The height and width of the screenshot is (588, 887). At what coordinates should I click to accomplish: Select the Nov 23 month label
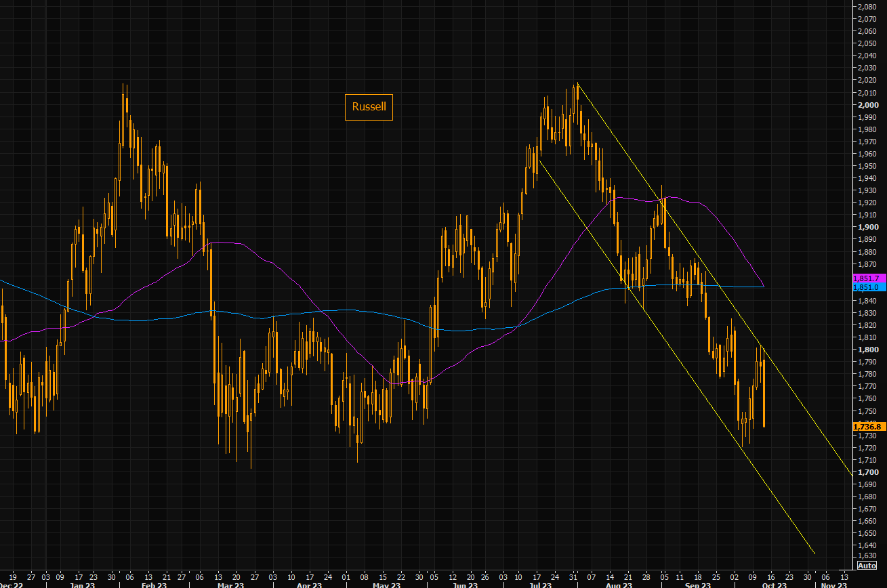pos(834,584)
